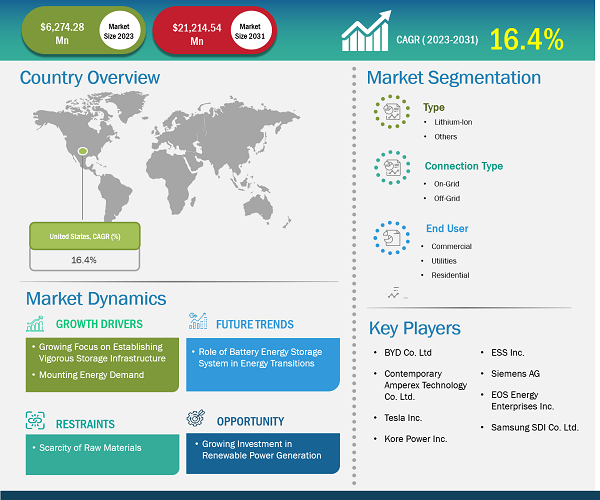Click the CAGR (2023-2031) label
The width and height of the screenshot is (600, 500).
[437, 40]
